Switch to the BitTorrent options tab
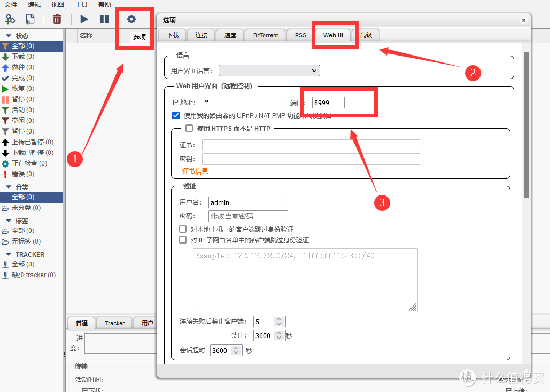This screenshot has width=550, height=392. pos(266,35)
